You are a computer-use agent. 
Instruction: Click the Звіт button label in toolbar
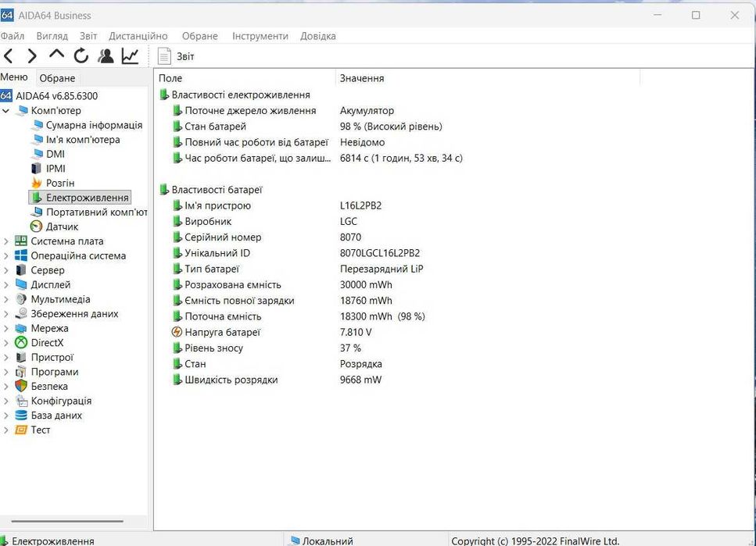(x=185, y=56)
